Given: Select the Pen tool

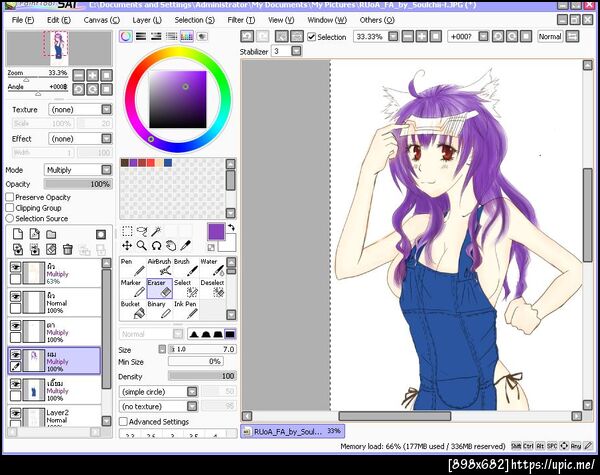Looking at the screenshot, I should 133,267.
